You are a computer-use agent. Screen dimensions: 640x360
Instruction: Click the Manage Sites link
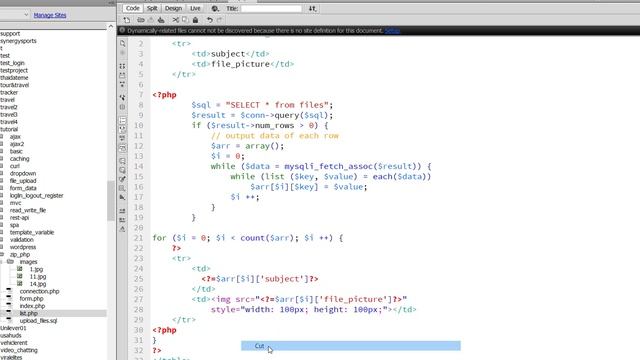(50, 15)
